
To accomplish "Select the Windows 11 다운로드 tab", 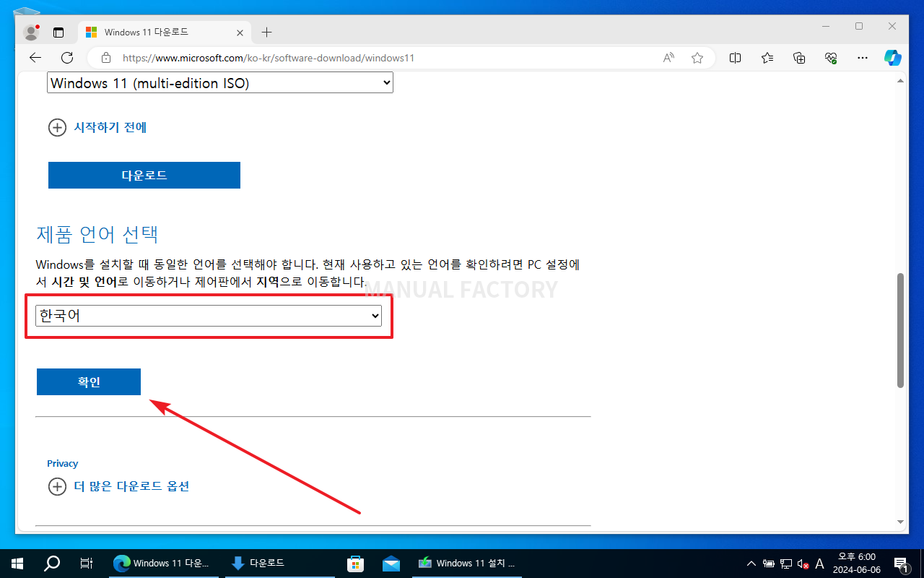I will (x=164, y=33).
